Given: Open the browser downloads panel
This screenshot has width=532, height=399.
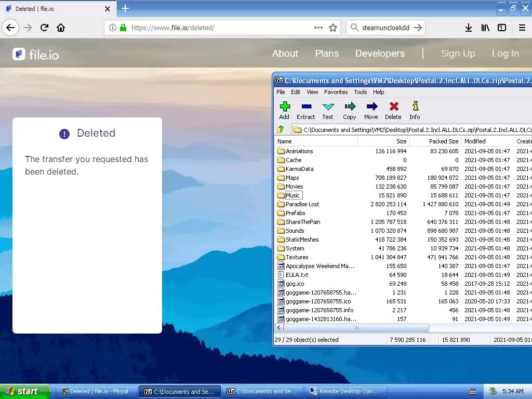Looking at the screenshot, I should coord(469,28).
